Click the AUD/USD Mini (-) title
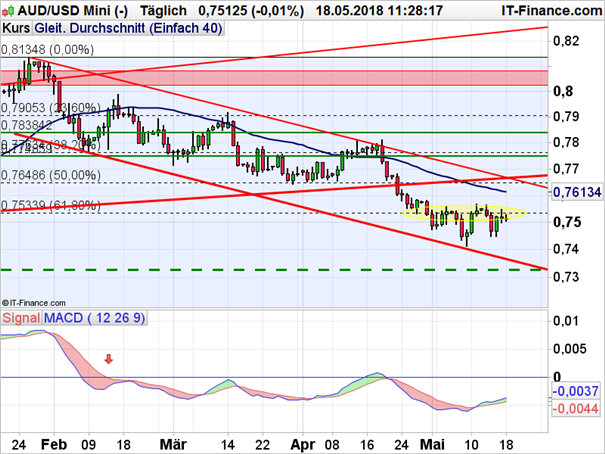The height and width of the screenshot is (454, 605). pos(73,11)
